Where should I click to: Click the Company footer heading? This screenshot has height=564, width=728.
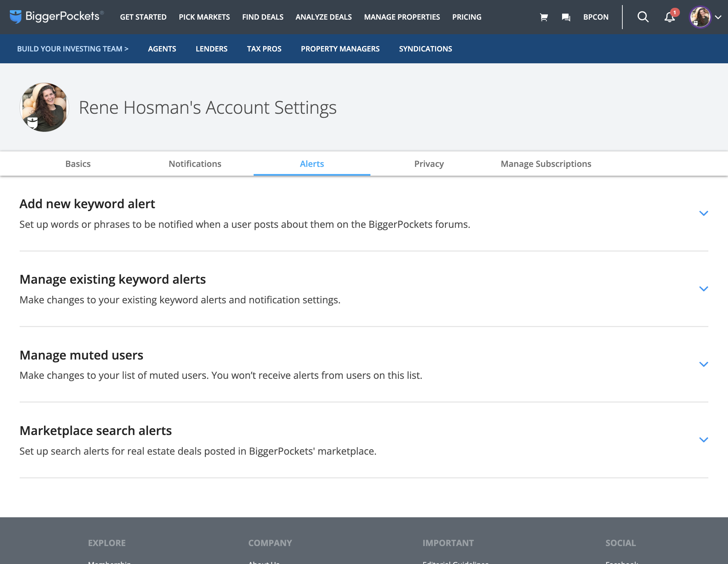(270, 543)
